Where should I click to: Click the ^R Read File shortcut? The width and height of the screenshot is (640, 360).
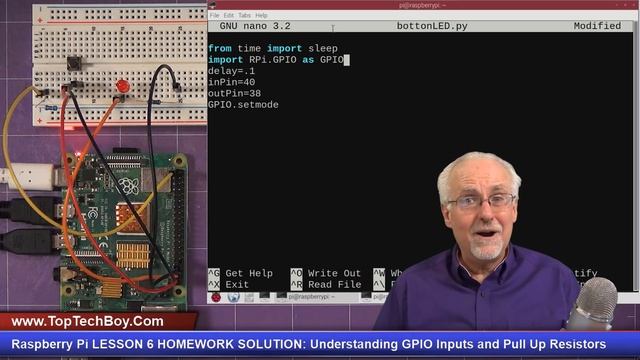point(326,284)
